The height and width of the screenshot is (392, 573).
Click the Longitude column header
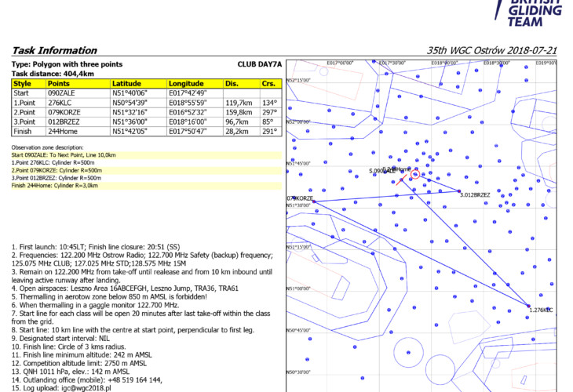pyautogui.click(x=186, y=82)
